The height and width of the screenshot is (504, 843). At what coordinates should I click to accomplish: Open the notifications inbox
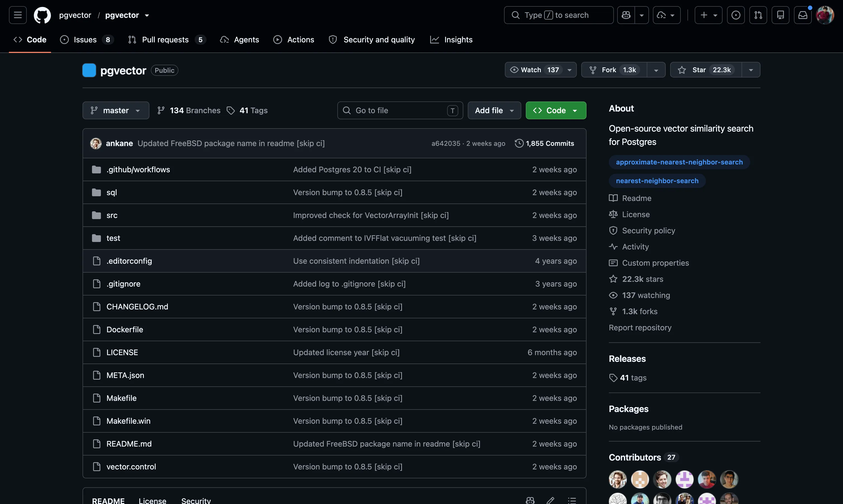point(803,15)
